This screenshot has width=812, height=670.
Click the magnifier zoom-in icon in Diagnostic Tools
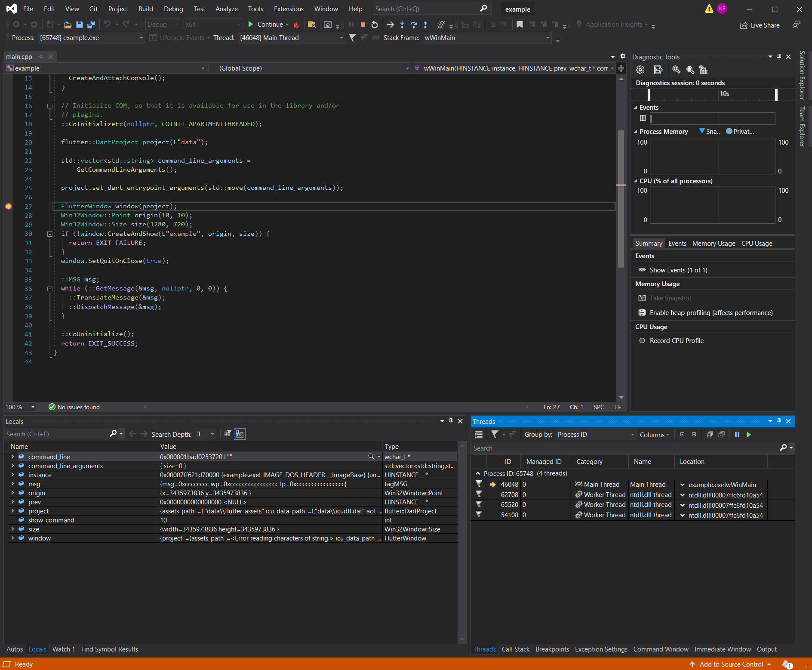(676, 70)
